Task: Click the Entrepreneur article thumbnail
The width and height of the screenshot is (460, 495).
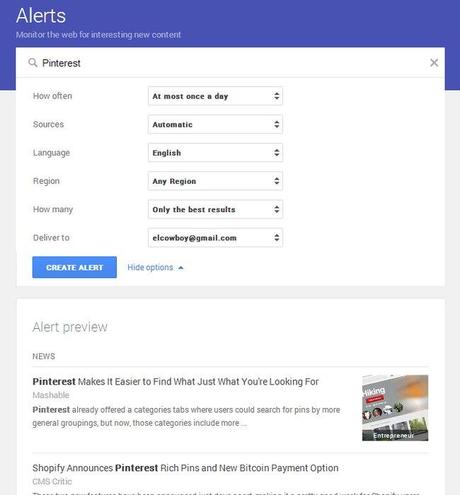Action: [x=395, y=408]
